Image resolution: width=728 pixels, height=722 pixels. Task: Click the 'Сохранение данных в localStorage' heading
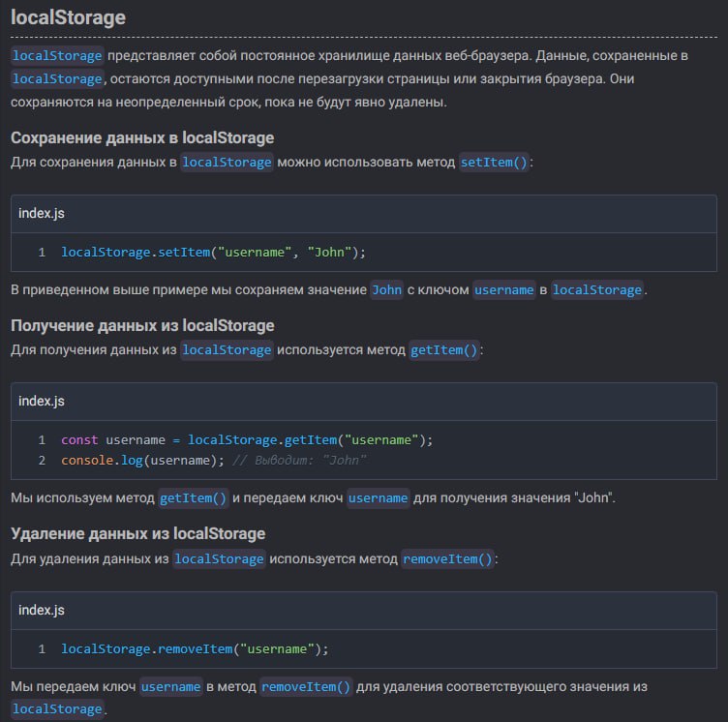point(142,137)
